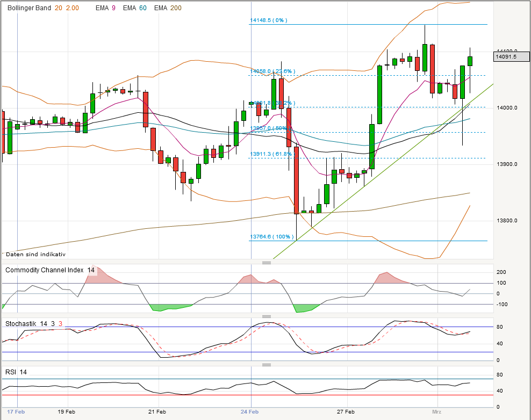Image resolution: width=531 pixels, height=420 pixels.
Task: Click the 21 Feb date label
Action: tap(157, 411)
